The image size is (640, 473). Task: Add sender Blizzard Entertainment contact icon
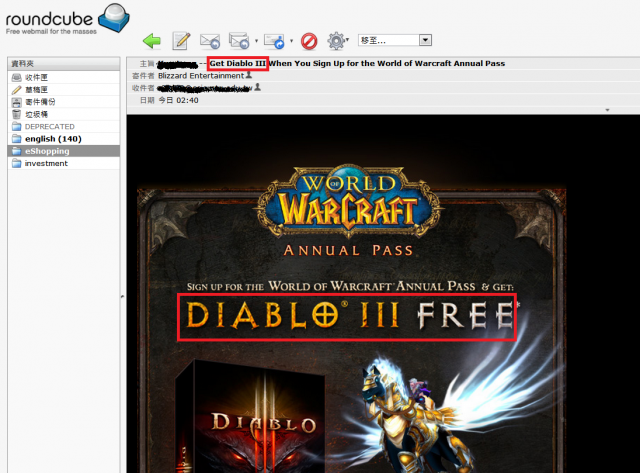(x=249, y=75)
